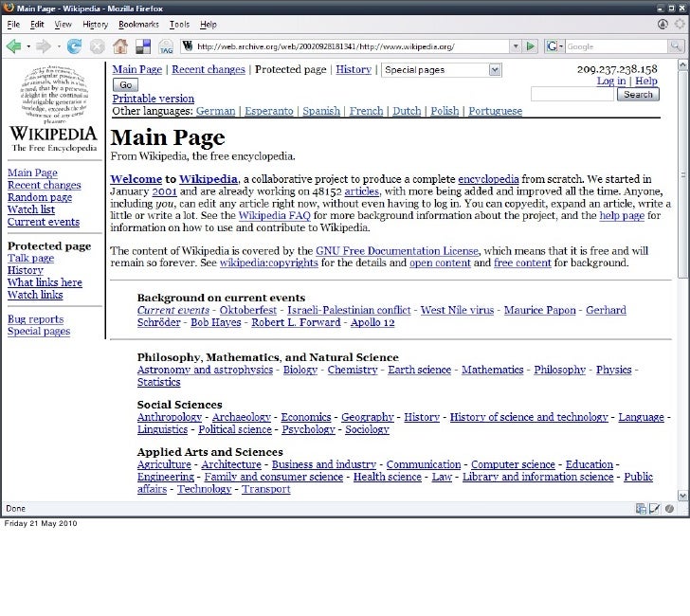Screen dimensions: 690x616
Task: Open the Edit menu
Action: (x=37, y=25)
